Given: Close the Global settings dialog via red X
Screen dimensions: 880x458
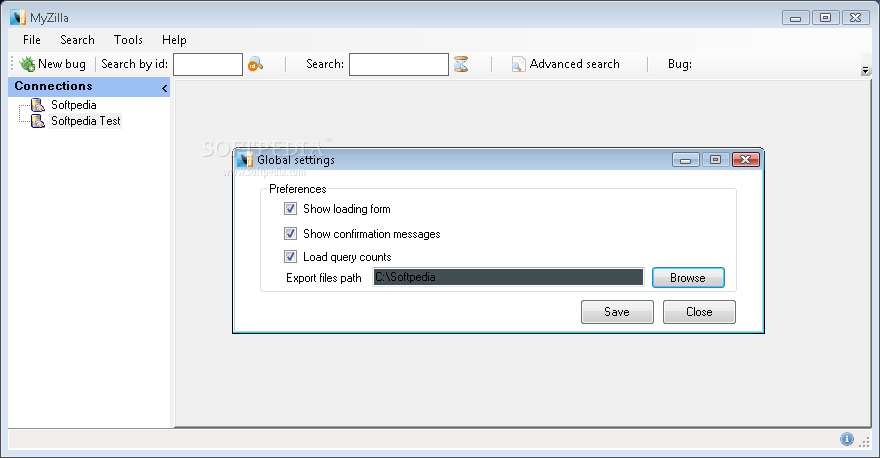Looking at the screenshot, I should (x=745, y=160).
